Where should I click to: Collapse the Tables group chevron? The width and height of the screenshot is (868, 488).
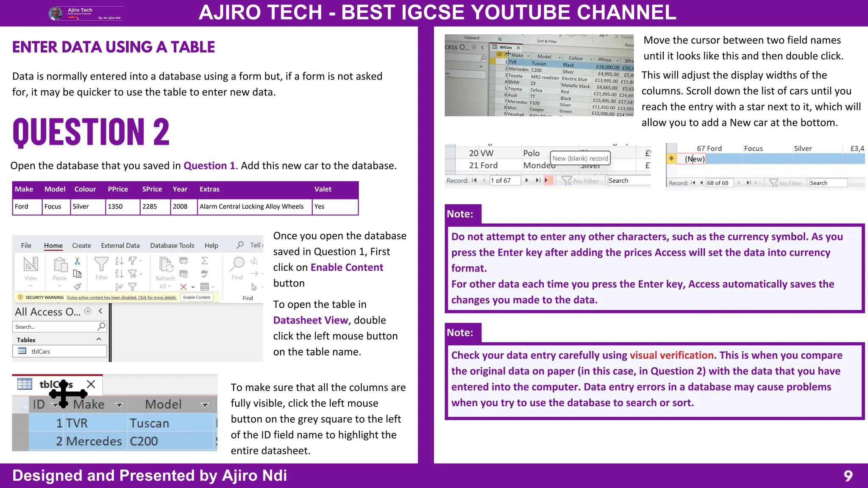point(99,339)
